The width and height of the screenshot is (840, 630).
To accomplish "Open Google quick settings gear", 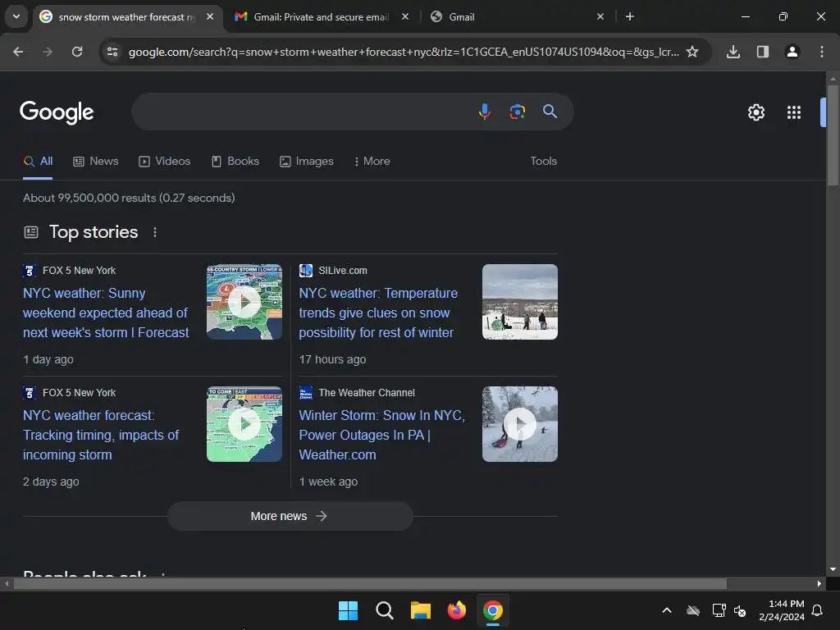I will (756, 112).
